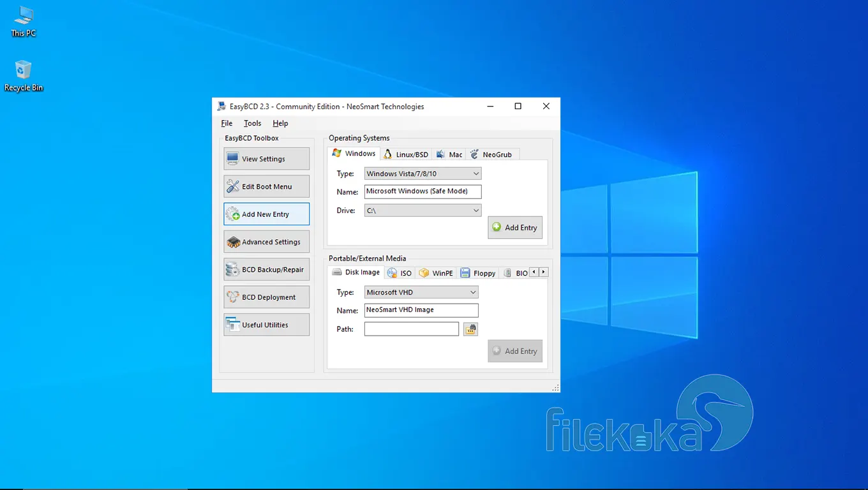The width and height of the screenshot is (868, 490).
Task: Click the resize grip in status bar corner
Action: pos(555,387)
